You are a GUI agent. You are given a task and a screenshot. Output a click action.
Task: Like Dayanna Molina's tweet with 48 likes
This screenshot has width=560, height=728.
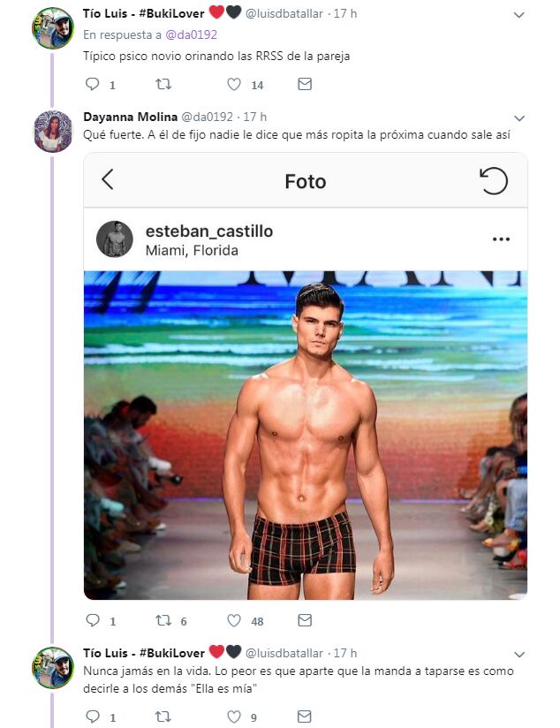coord(234,621)
